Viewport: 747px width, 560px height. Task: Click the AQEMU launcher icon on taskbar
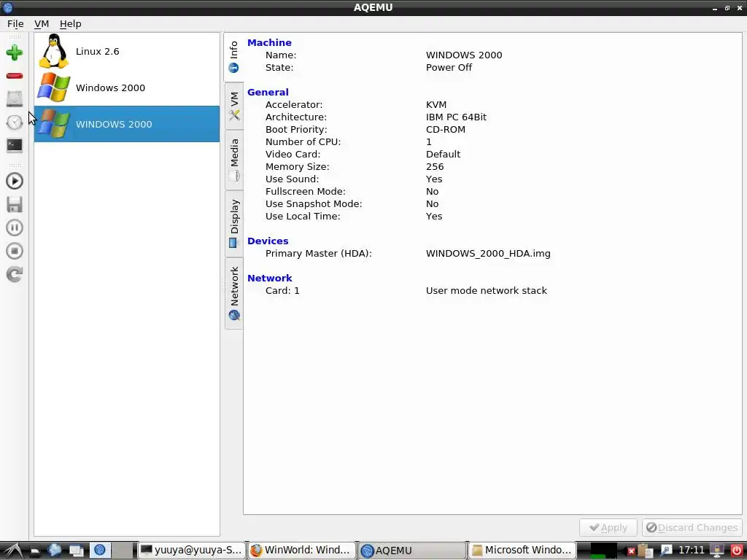pos(99,550)
